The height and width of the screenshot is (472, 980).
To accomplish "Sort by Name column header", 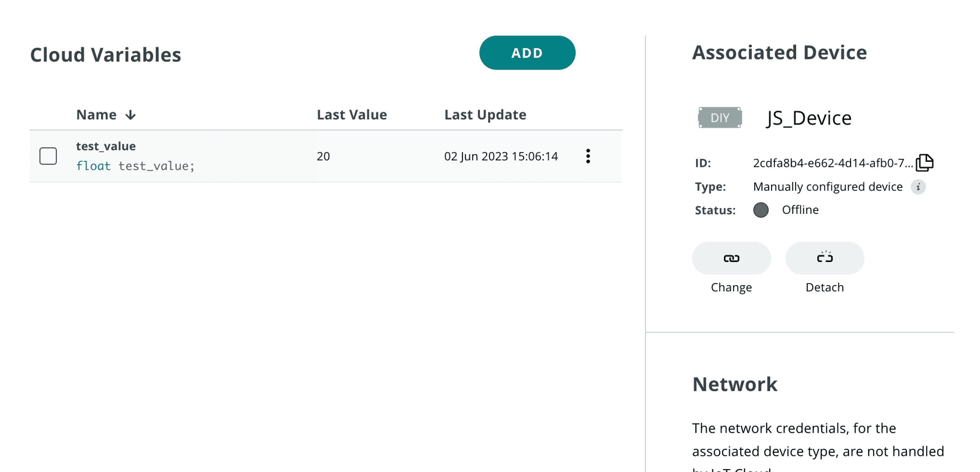I will [x=96, y=115].
